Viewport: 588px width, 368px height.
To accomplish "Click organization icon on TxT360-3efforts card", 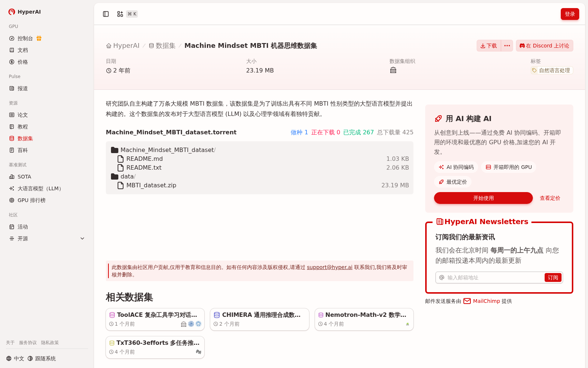I will pyautogui.click(x=198, y=352).
